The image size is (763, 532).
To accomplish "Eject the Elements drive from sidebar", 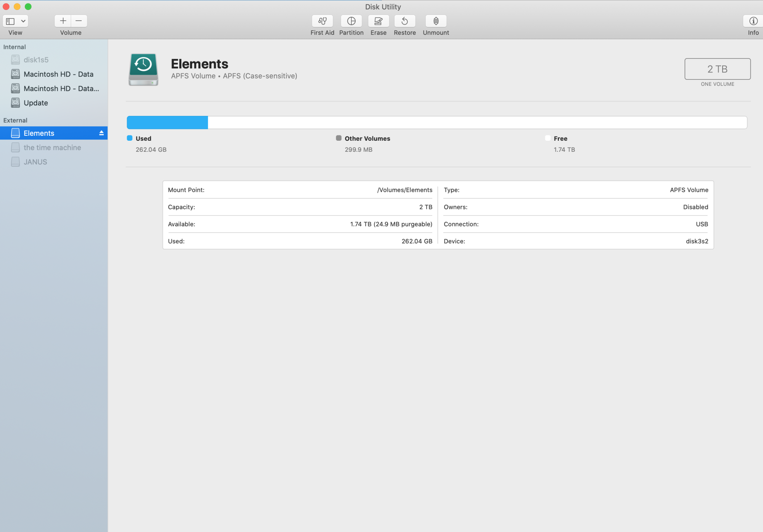I will (x=101, y=133).
